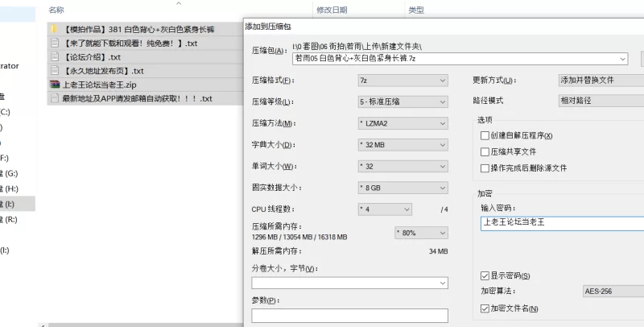644x327 pixels.
Task: Click the 【论坛介绍】.txt file icon
Action: point(54,57)
